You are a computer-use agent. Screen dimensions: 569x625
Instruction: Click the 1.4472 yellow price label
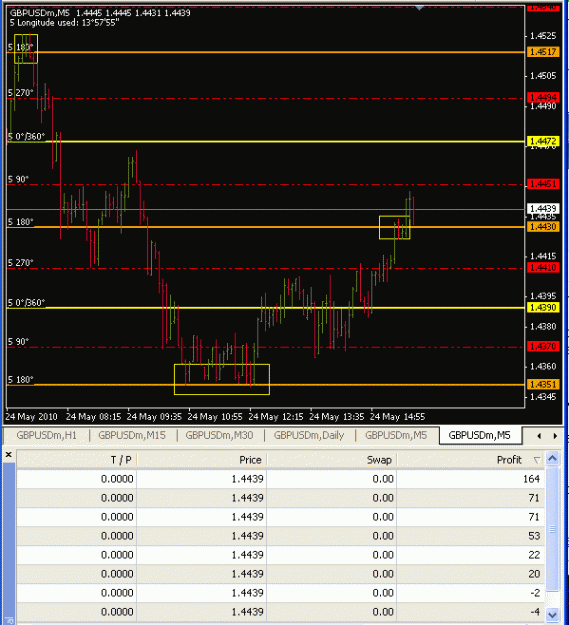(x=543, y=141)
